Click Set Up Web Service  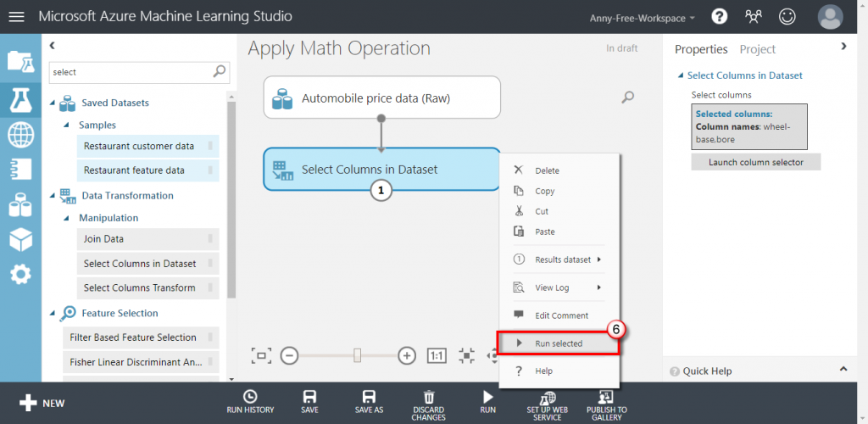point(548,405)
